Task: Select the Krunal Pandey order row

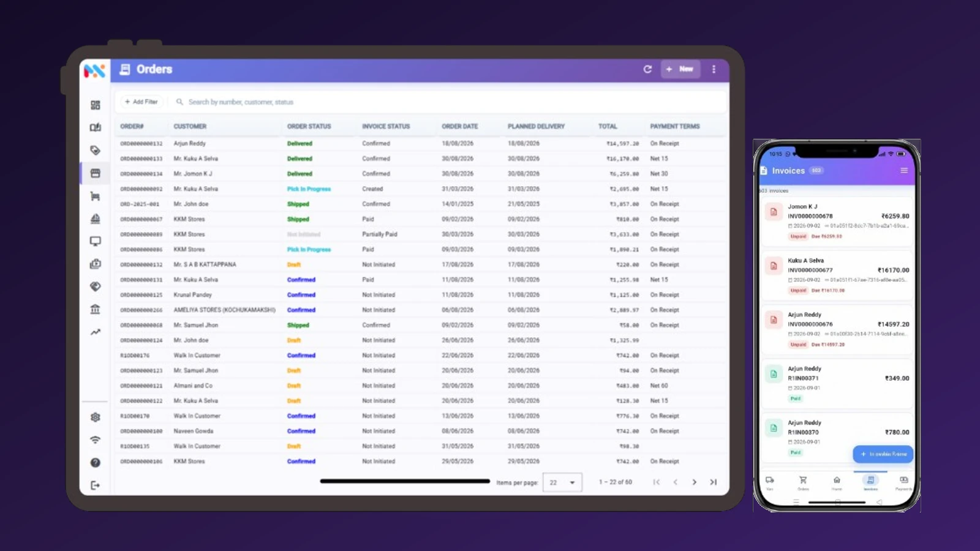Action: pos(421,294)
